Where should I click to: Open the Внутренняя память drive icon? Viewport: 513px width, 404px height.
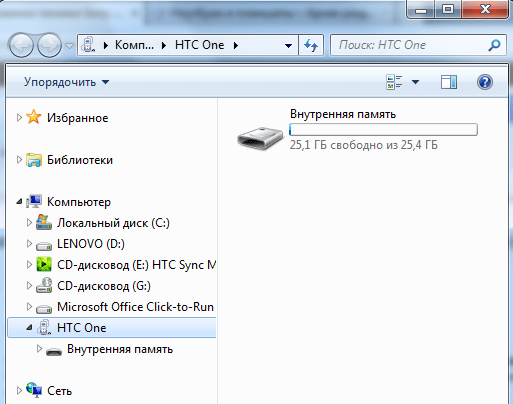click(x=260, y=138)
